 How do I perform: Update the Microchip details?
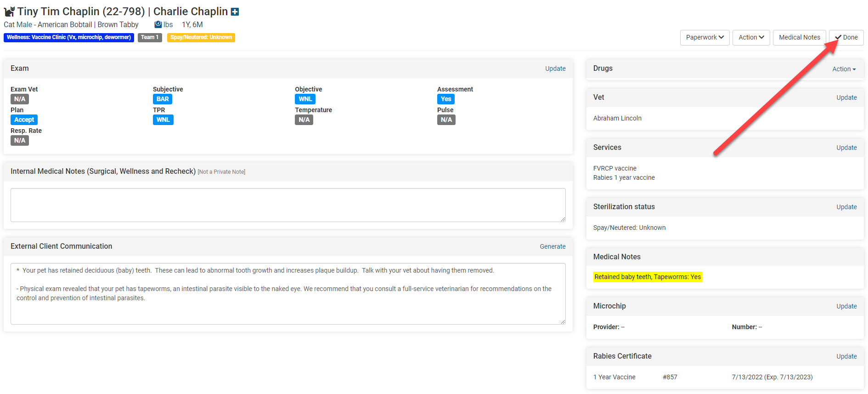point(846,306)
